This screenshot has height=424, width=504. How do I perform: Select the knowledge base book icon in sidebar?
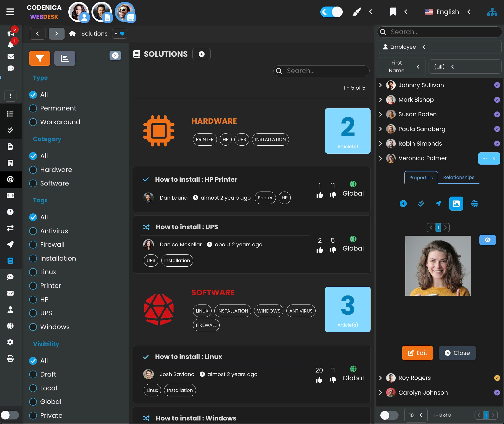(x=10, y=261)
